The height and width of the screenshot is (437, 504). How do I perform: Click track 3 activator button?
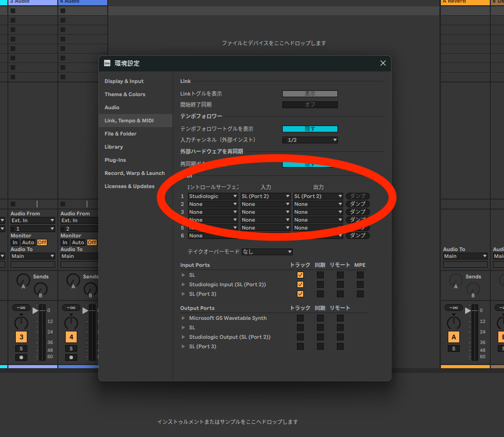click(21, 337)
